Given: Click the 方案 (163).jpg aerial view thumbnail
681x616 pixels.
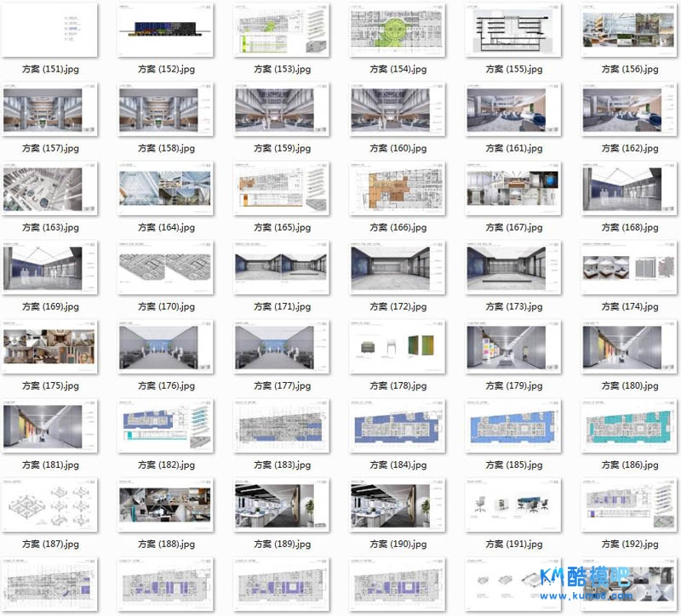Looking at the screenshot, I should coord(50,188).
